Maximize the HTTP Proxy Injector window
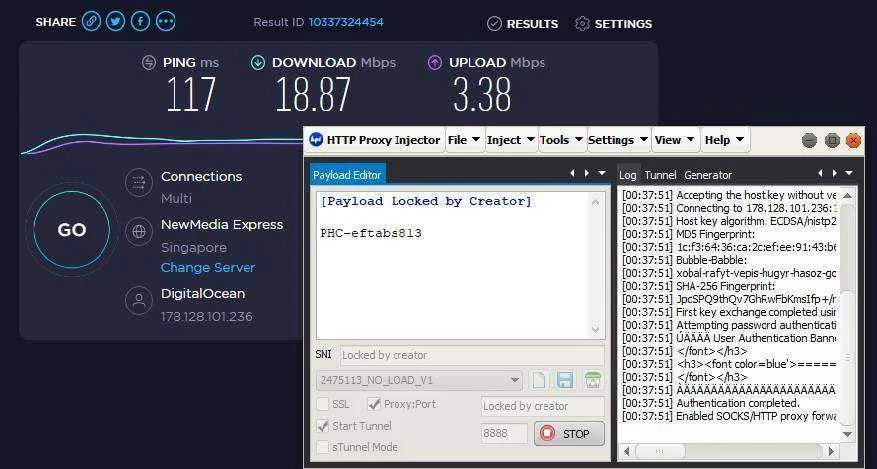 pyautogui.click(x=832, y=140)
